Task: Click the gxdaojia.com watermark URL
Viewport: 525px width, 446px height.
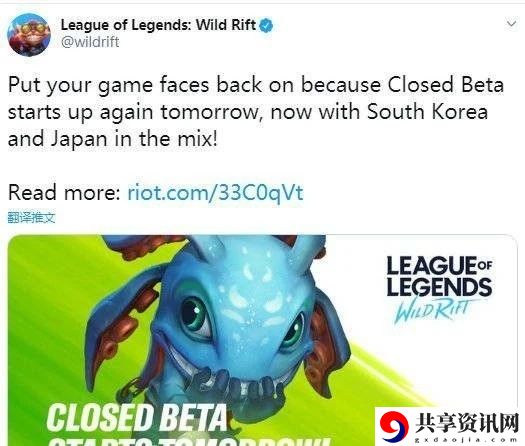Action: [x=466, y=439]
